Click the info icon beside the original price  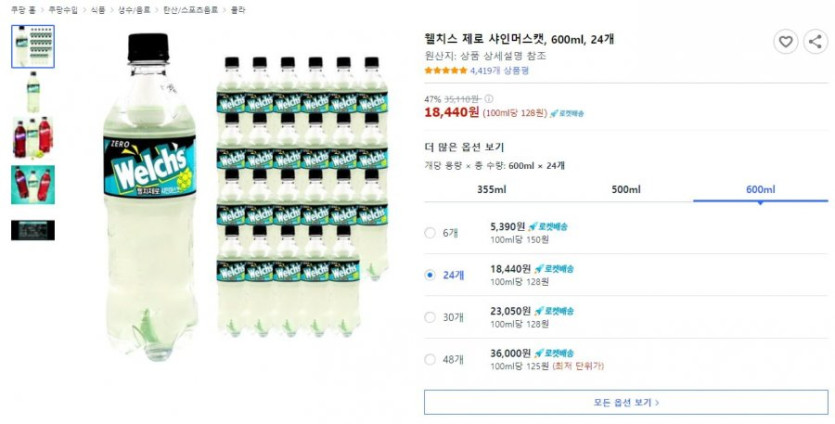[489, 99]
